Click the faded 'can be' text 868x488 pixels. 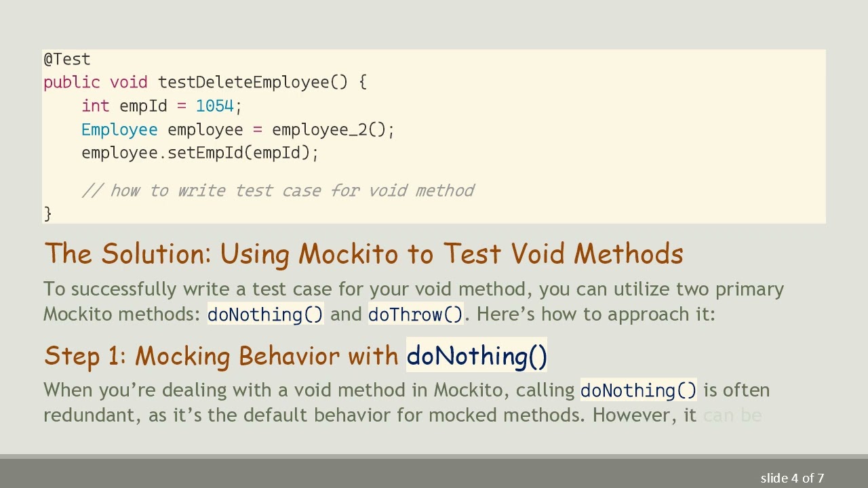(732, 415)
